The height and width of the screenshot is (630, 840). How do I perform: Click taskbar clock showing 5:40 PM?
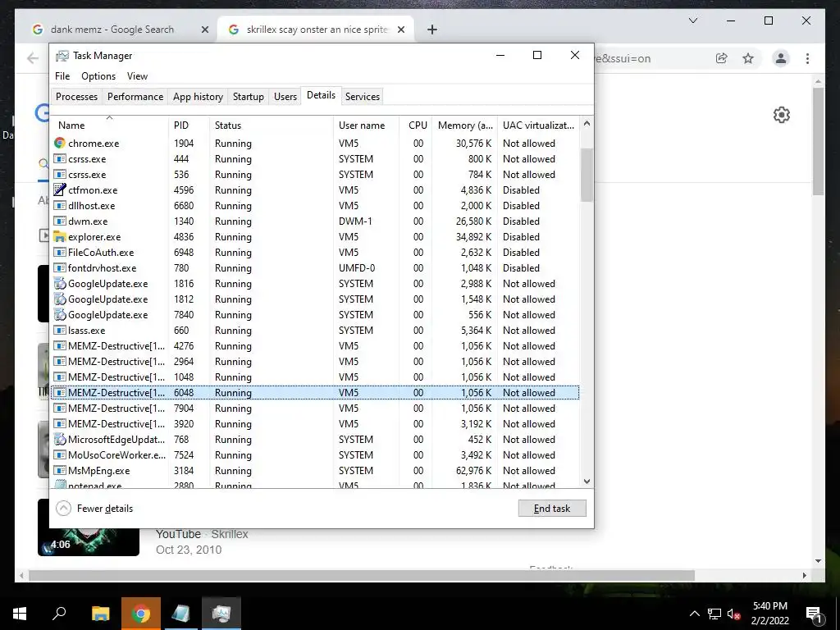[769, 614]
